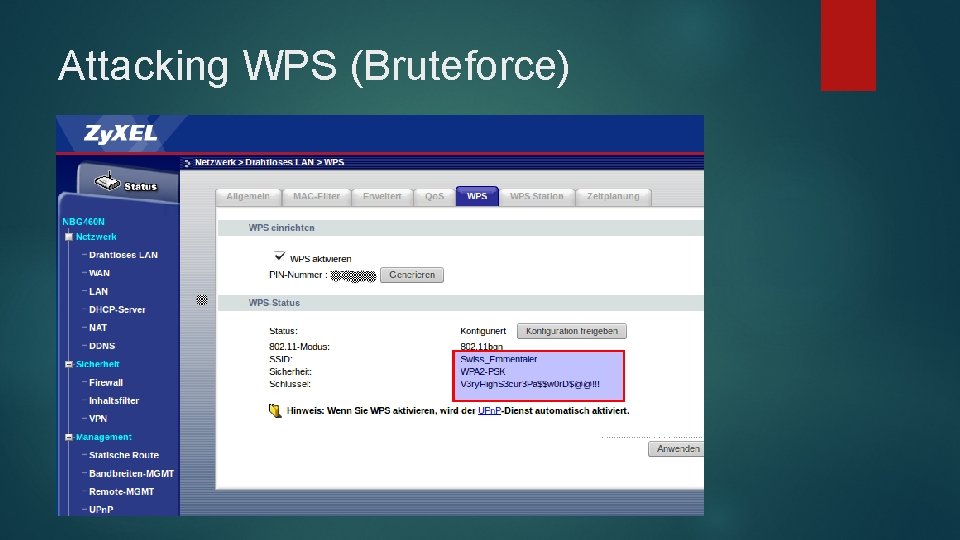Click the Schlüssel passphrase value
This screenshot has height=540, width=960.
point(530,384)
